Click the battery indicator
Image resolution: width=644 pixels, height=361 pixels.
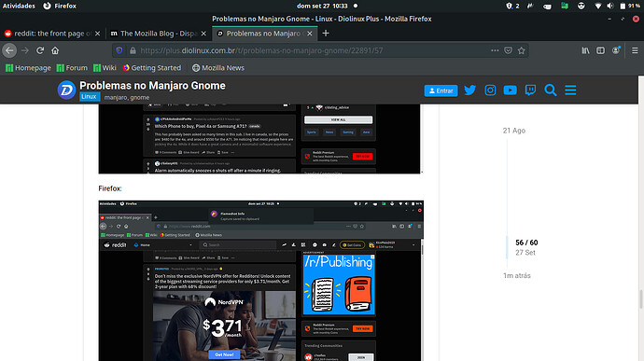[630, 6]
